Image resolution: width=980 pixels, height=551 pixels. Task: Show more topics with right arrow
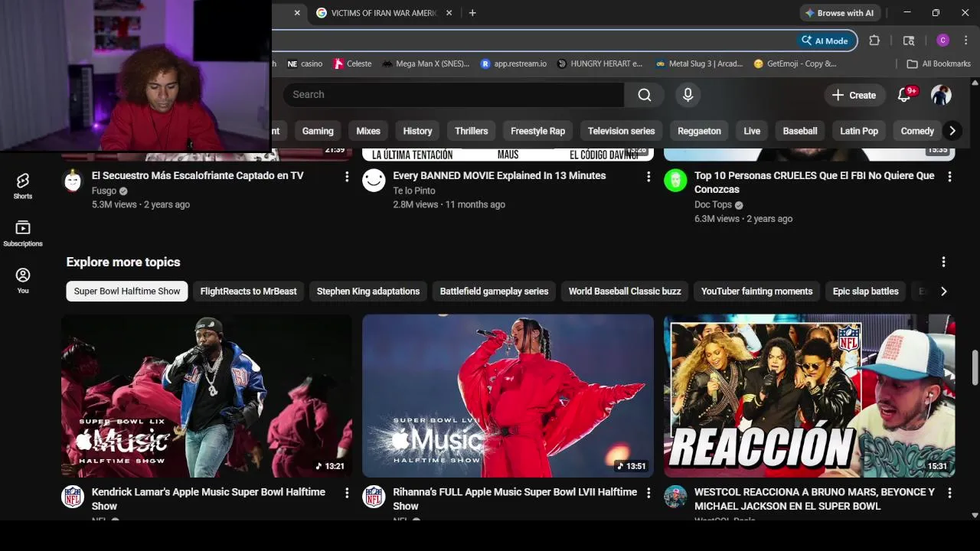click(x=943, y=291)
